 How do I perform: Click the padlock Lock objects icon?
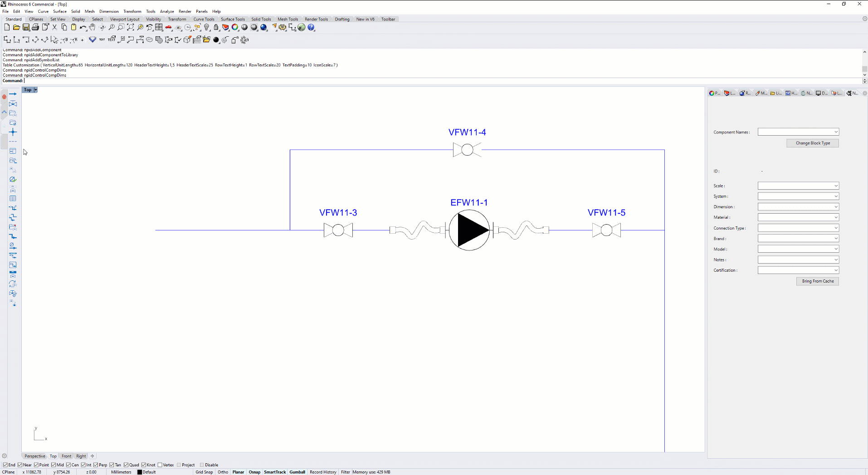coord(216,27)
